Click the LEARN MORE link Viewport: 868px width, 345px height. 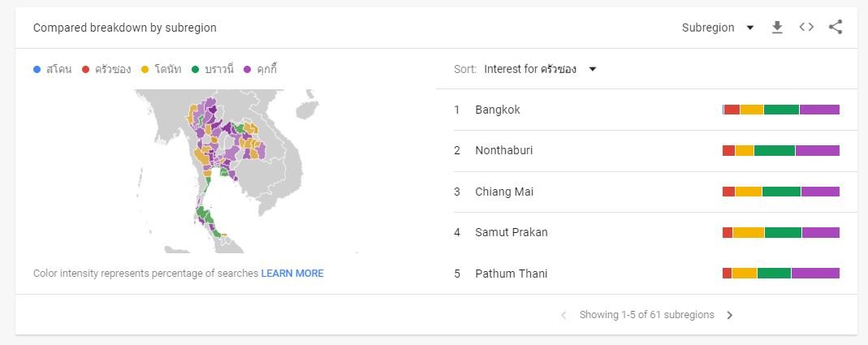292,274
